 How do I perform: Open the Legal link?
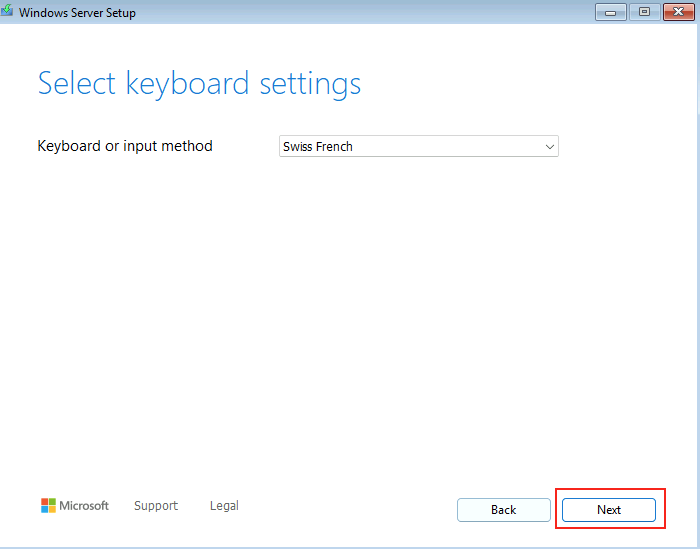tap(224, 506)
